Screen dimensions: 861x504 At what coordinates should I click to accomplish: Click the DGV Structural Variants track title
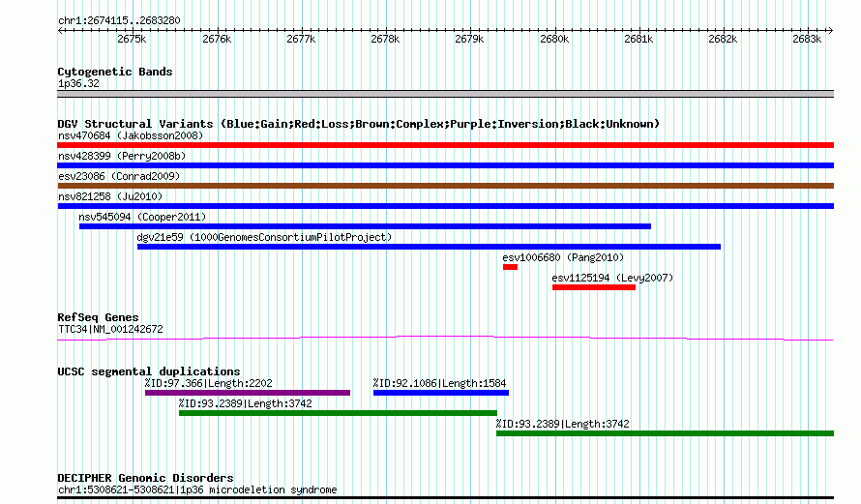pos(359,124)
